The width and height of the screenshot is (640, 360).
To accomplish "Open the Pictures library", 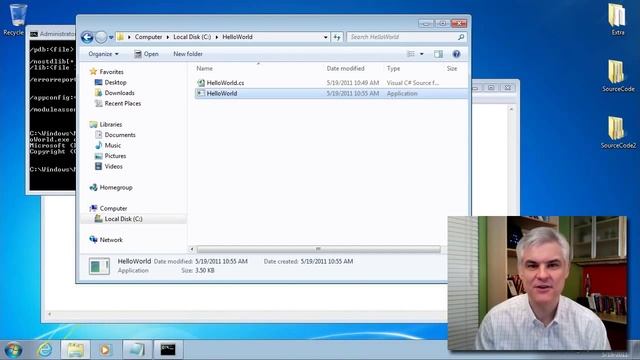I will click(x=115, y=156).
